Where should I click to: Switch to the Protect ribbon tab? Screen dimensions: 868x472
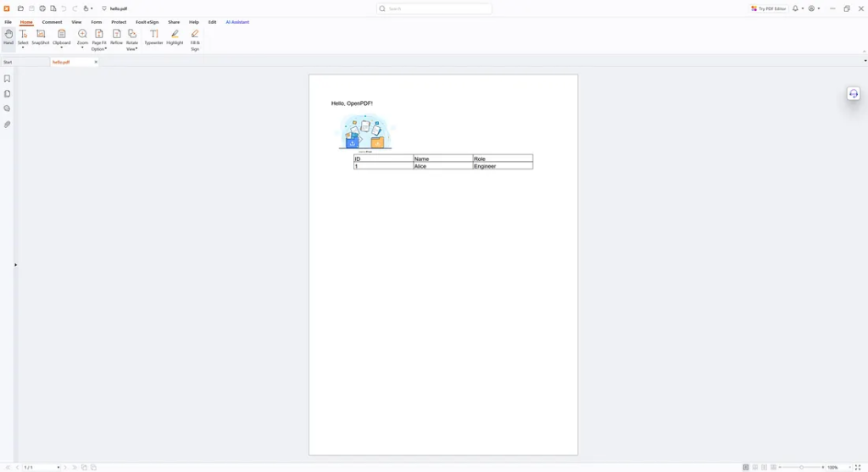[x=119, y=22]
